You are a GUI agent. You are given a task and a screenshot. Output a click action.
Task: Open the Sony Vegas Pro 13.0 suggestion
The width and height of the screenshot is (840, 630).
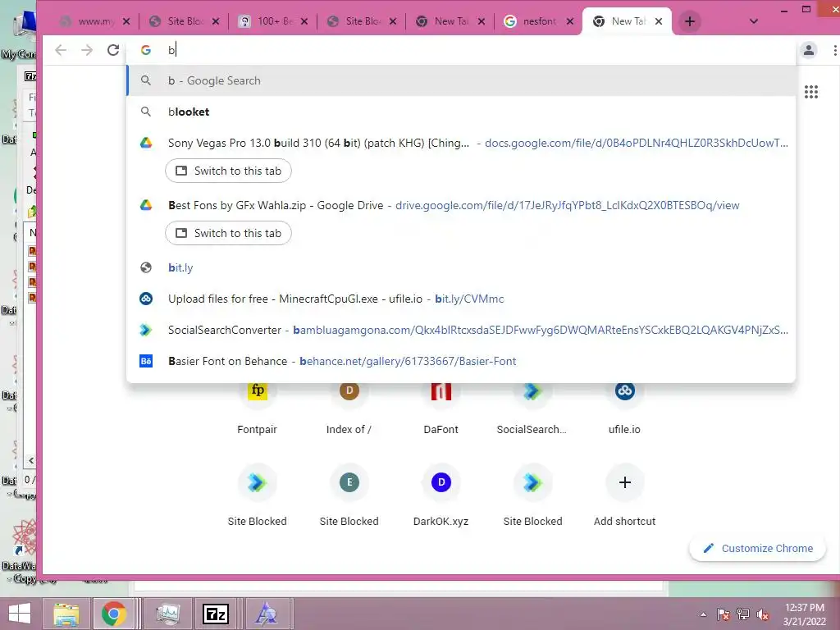[x=461, y=143]
